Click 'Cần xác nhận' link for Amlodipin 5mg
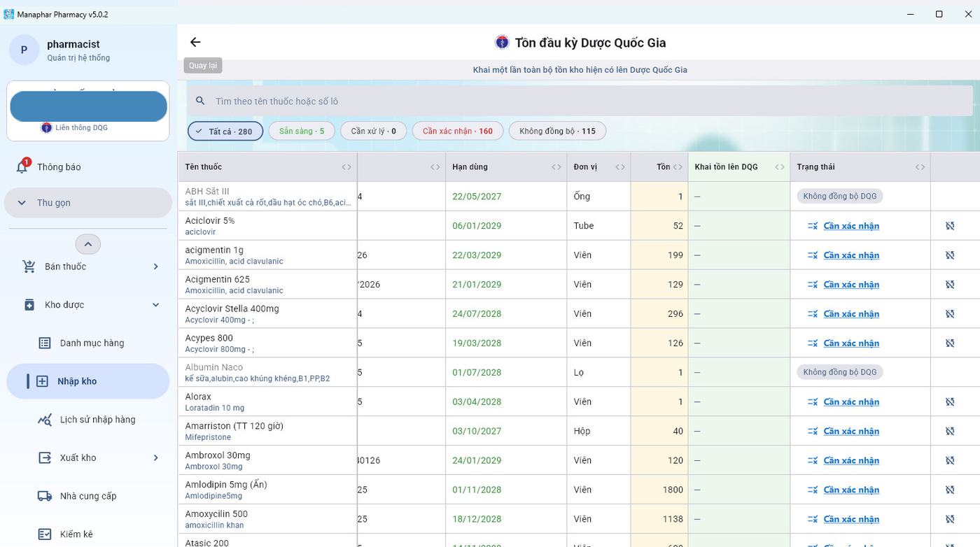 coord(851,490)
